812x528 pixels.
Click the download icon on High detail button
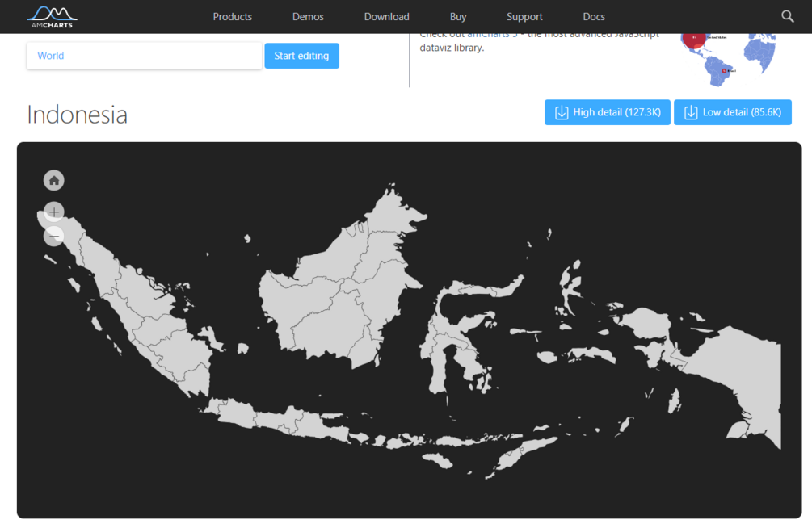coord(561,112)
